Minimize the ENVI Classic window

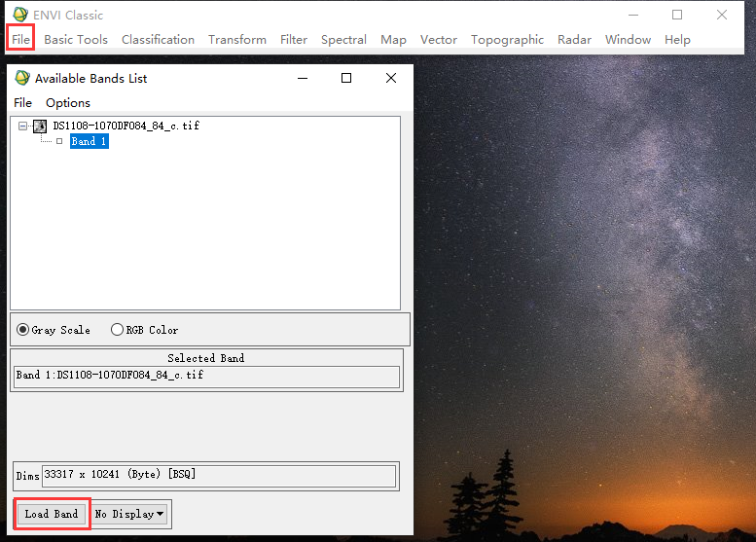pyautogui.click(x=632, y=15)
